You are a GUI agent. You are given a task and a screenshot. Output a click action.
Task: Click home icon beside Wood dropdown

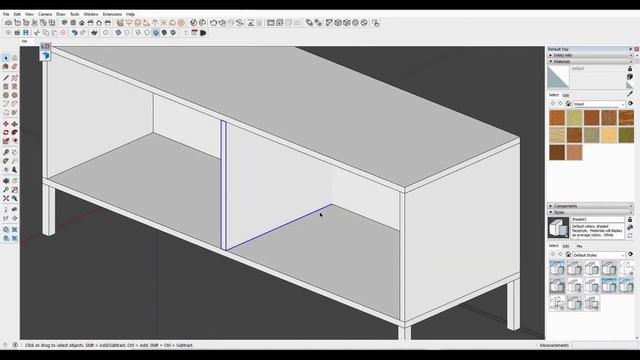coord(568,104)
